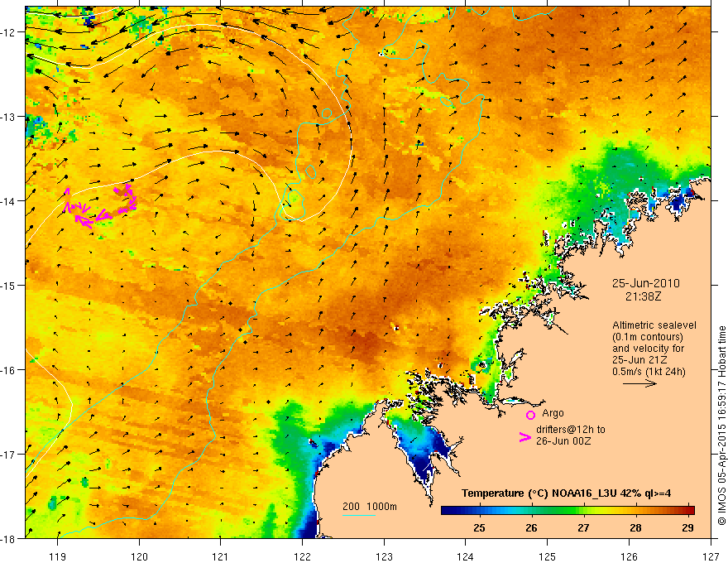Click the temperature color bar
This screenshot has width=728, height=563.
[x=568, y=510]
